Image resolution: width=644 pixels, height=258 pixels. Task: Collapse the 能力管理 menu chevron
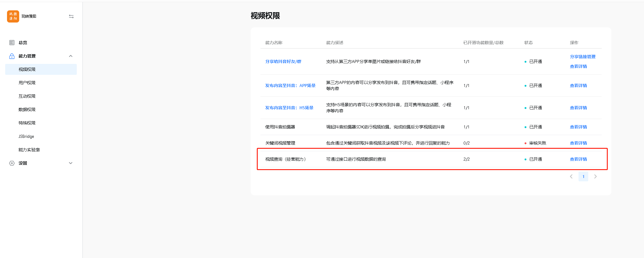[x=71, y=56]
